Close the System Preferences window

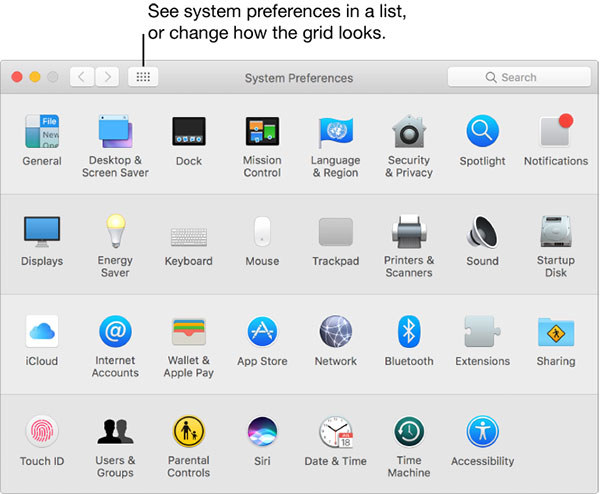tap(17, 77)
